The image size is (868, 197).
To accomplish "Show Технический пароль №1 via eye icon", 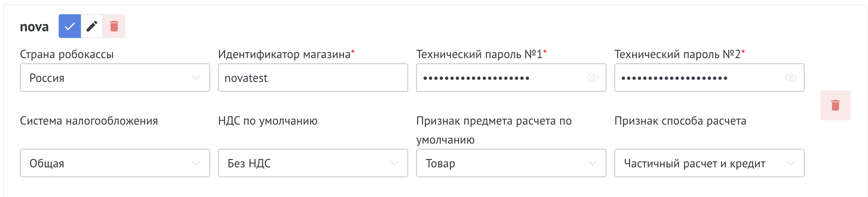I will pyautogui.click(x=593, y=78).
